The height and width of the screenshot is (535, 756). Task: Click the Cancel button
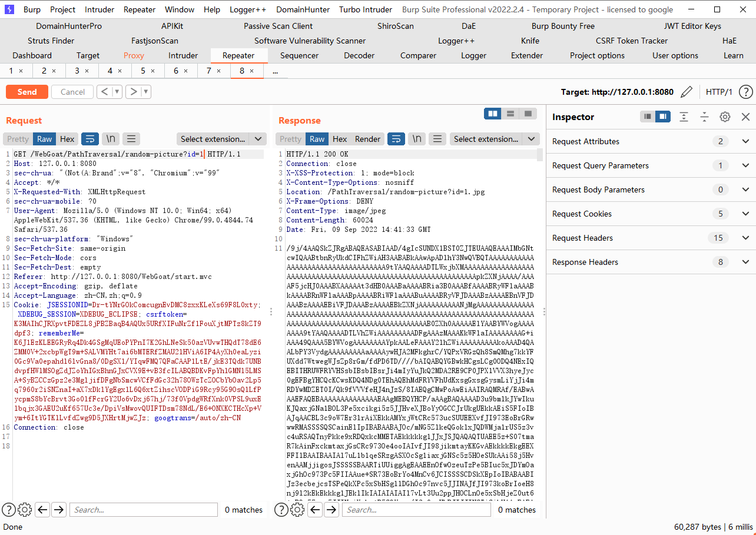(x=72, y=92)
